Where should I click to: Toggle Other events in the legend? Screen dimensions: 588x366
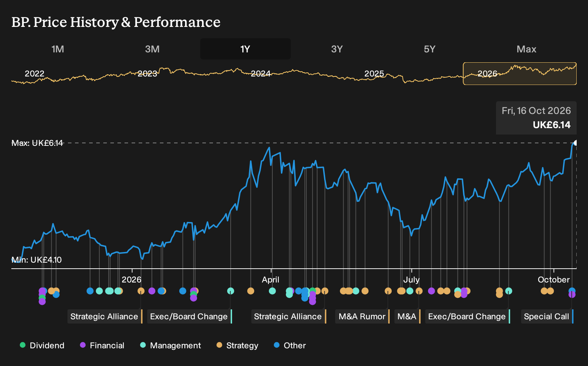[290, 345]
